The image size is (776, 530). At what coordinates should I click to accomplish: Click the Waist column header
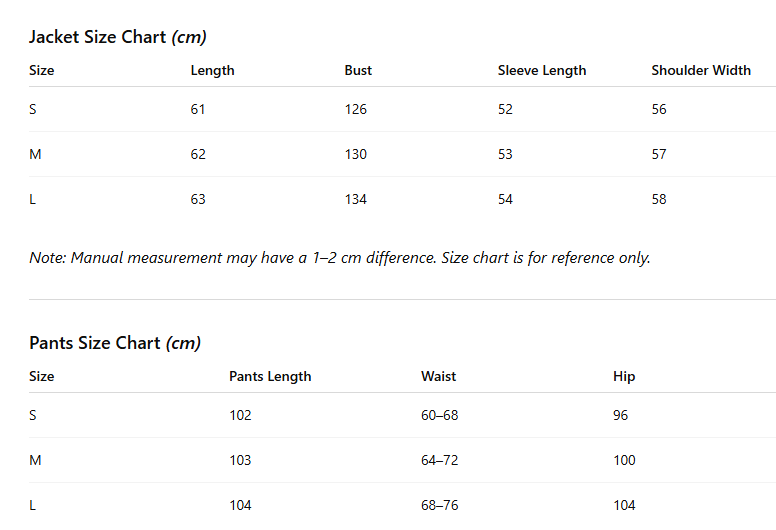[x=438, y=376]
